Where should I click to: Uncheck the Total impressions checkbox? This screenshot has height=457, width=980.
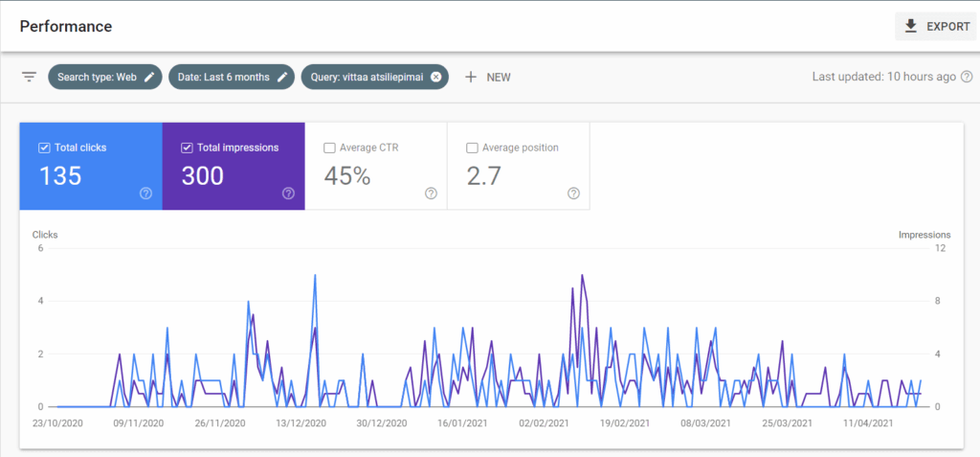187,148
